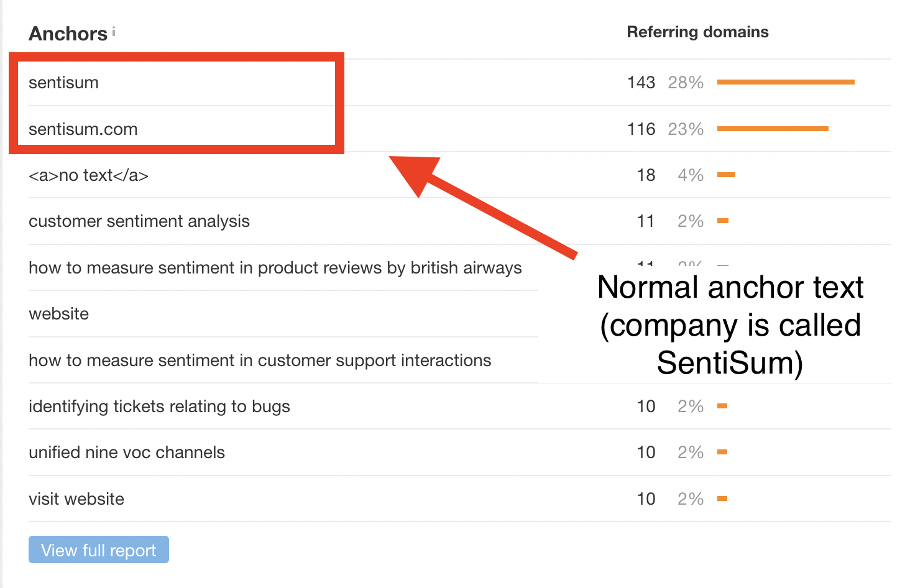Screen dimensions: 910x588
Task: Click identifying tickets relating to bugs
Action: coord(159,407)
